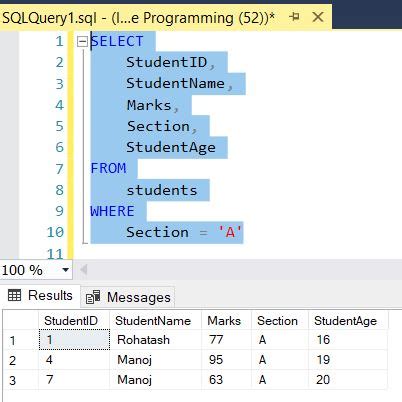
Task: Click the Messages tab icon
Action: 93,297
